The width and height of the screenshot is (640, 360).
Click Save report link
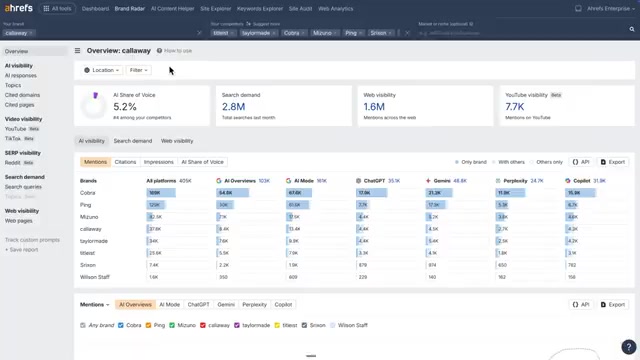(x=22, y=250)
